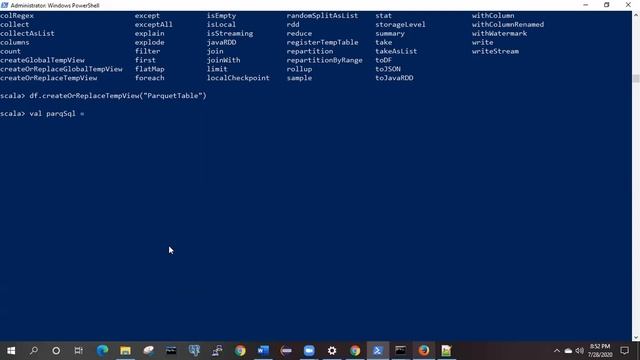Open the Windows Start menu
The image size is (640, 360).
click(x=11, y=351)
